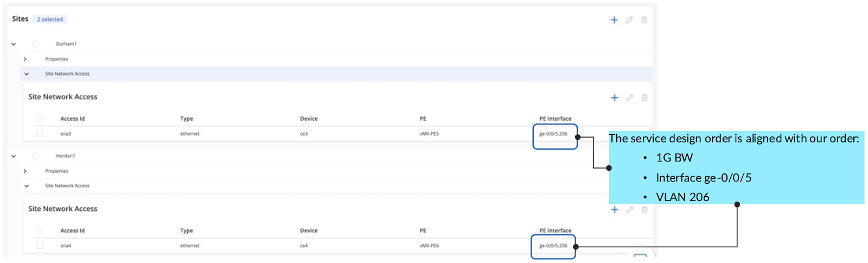Edit selected sites with Sites pencil icon
This screenshot has width=868, height=263.
[629, 20]
